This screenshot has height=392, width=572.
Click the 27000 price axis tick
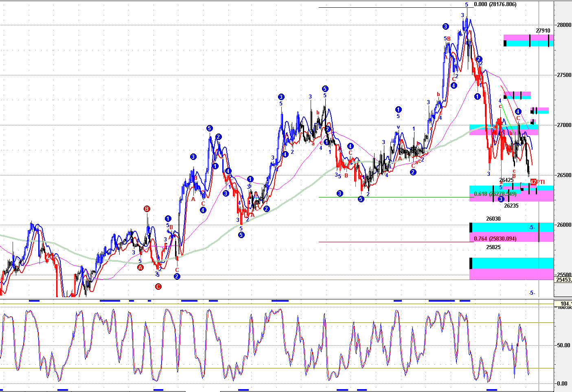[x=564, y=125]
